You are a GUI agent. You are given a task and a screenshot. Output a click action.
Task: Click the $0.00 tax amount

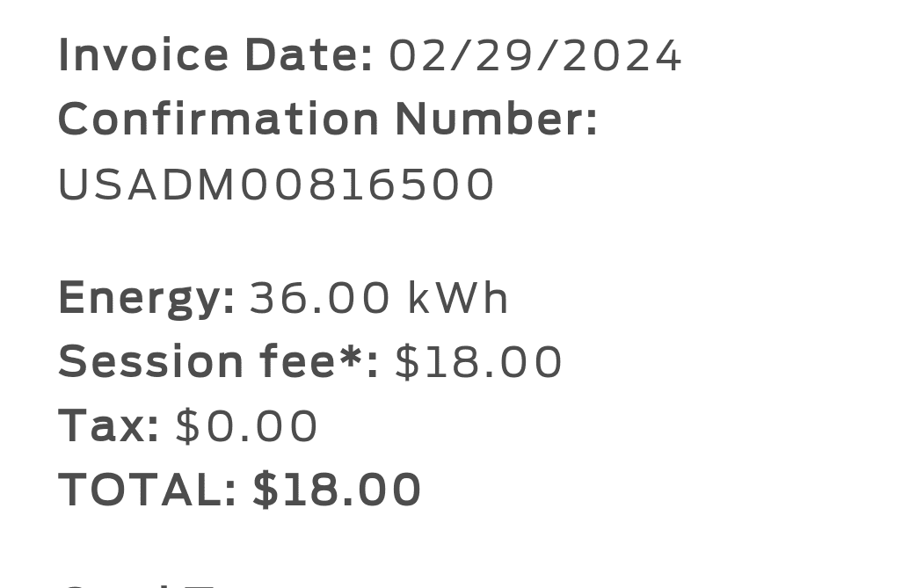(x=247, y=426)
